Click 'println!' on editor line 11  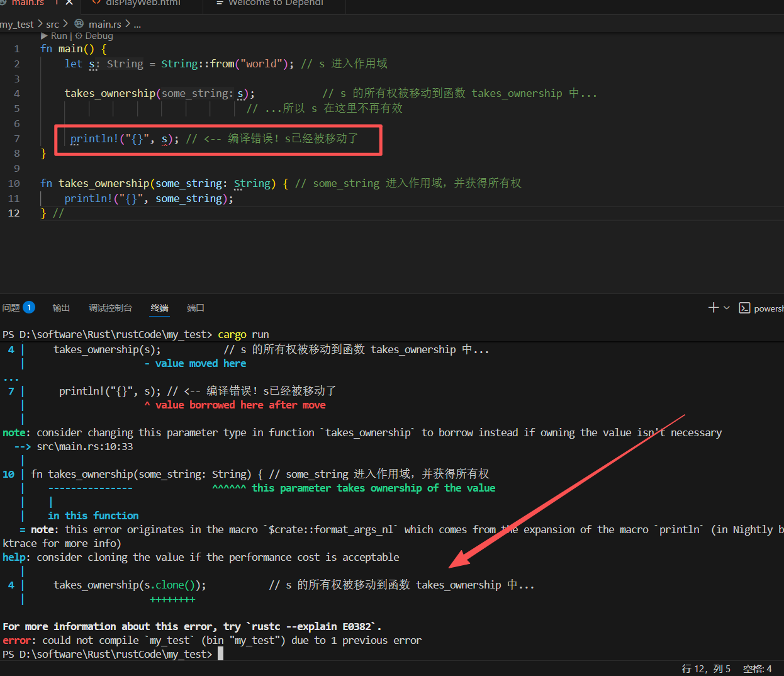pos(89,198)
